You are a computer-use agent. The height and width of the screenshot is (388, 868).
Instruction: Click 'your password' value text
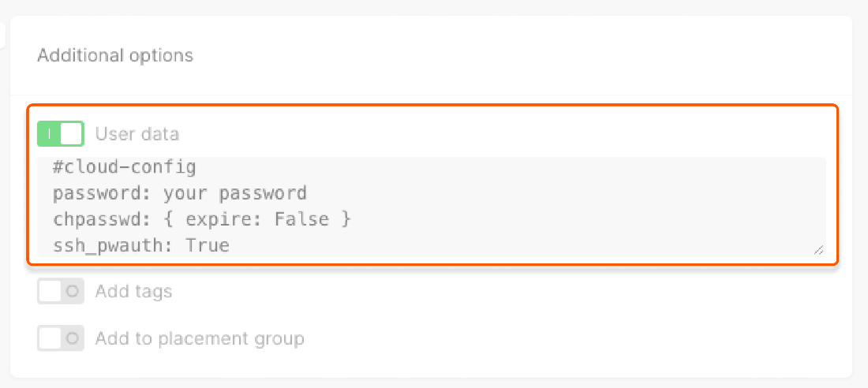tap(235, 193)
